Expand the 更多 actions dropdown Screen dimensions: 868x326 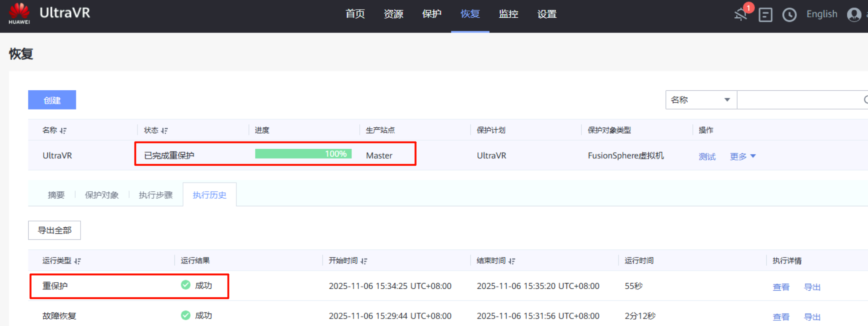tap(743, 156)
